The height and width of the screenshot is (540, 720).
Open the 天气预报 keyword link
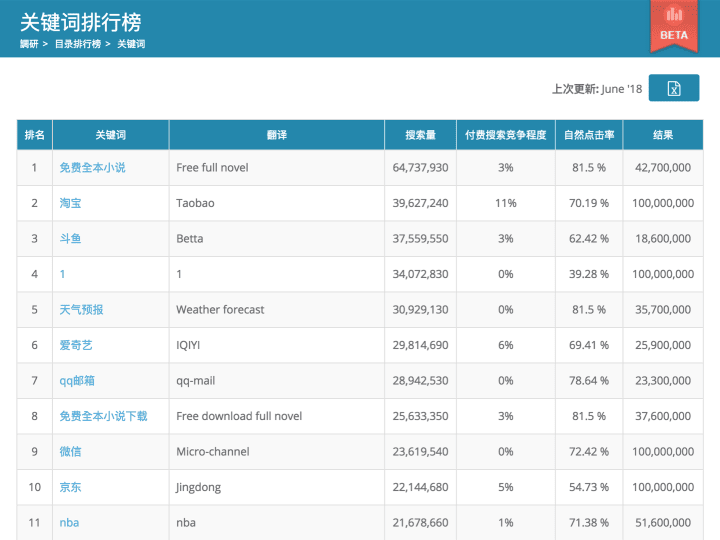[81, 310]
